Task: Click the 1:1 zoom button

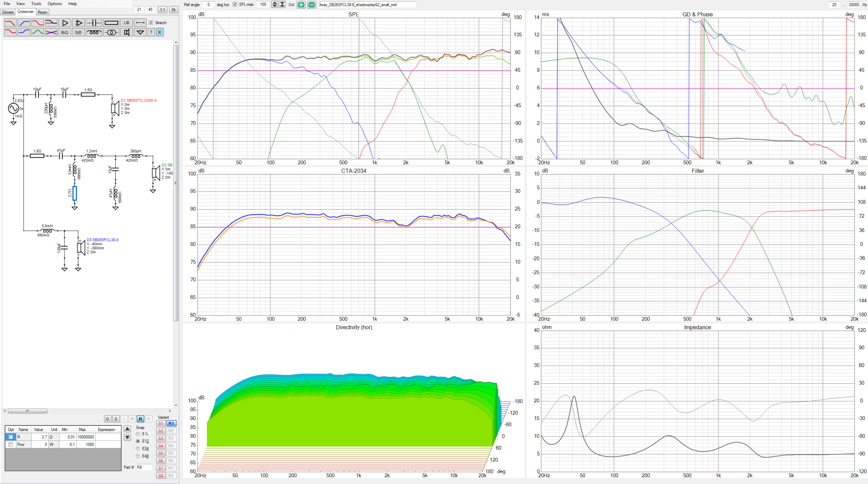Action: 162,10
